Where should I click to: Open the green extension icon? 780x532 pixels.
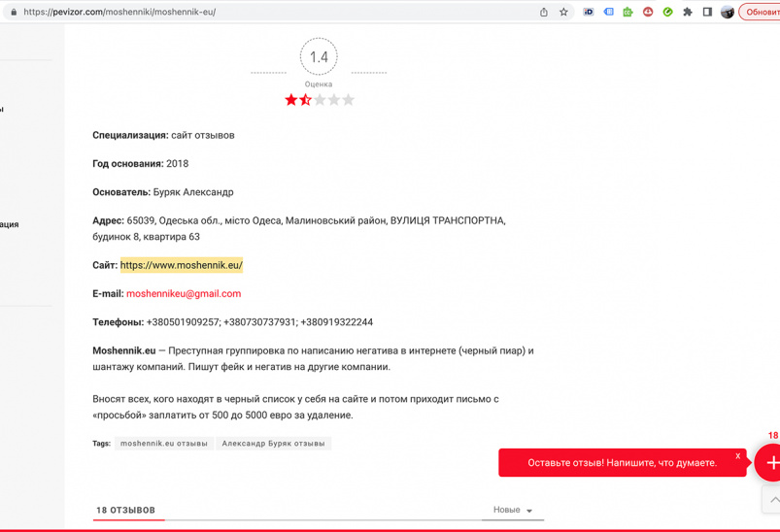pyautogui.click(x=627, y=12)
